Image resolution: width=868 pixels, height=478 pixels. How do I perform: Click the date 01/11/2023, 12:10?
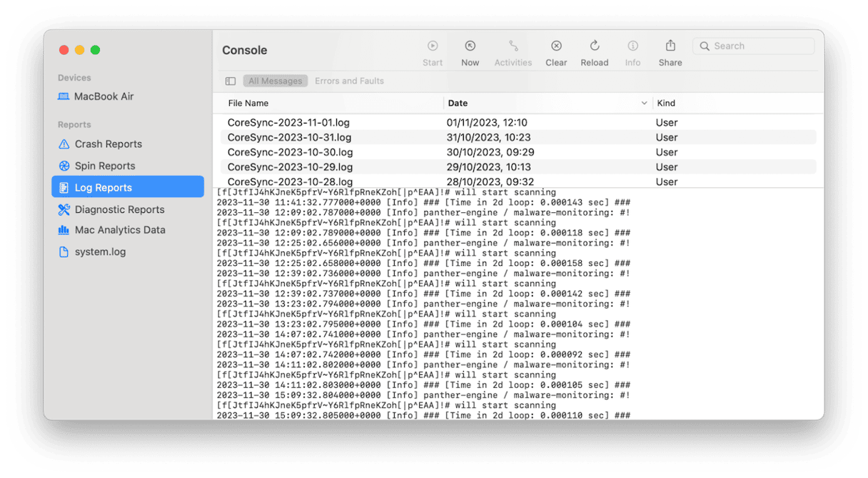pos(487,123)
